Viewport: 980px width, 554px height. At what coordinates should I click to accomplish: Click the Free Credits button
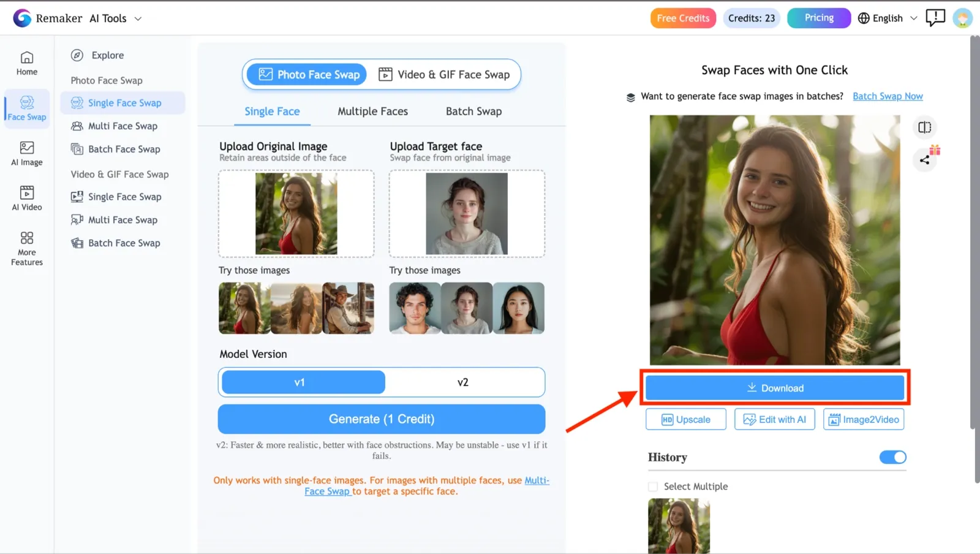(683, 18)
